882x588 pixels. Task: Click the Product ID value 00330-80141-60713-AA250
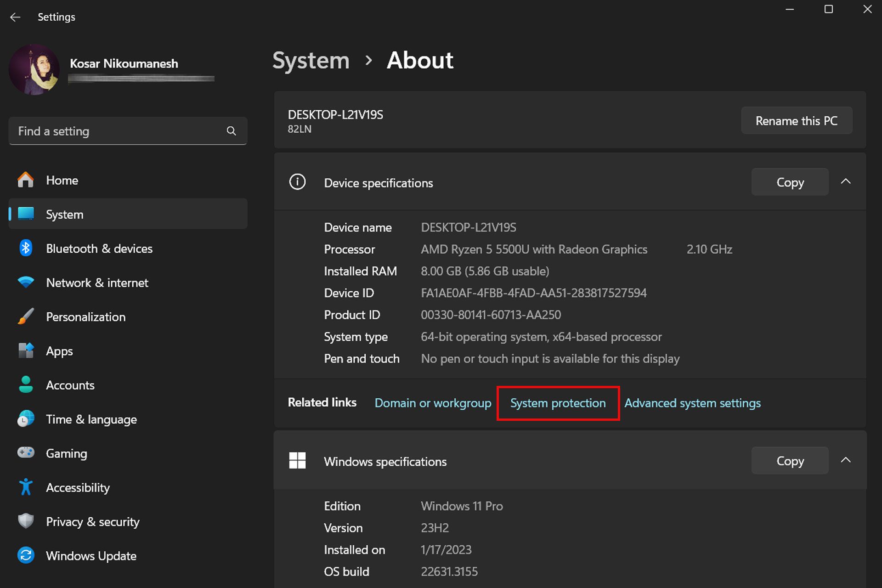(x=491, y=315)
